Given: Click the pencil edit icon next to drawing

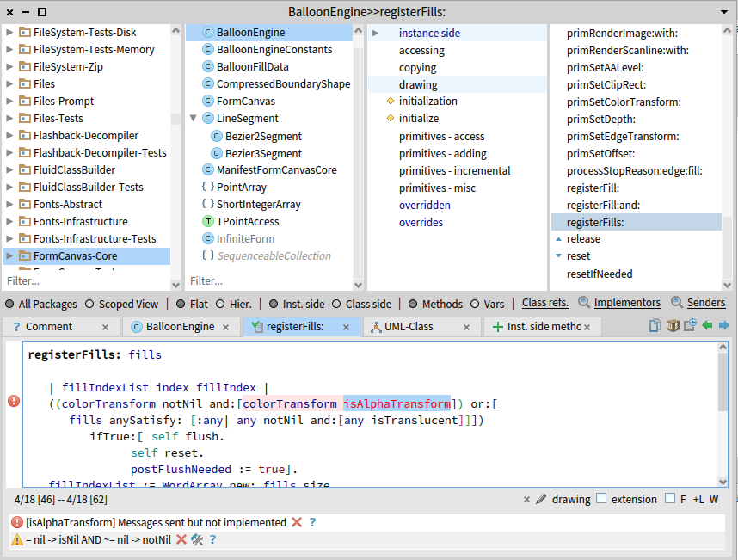Looking at the screenshot, I should pyautogui.click(x=541, y=499).
